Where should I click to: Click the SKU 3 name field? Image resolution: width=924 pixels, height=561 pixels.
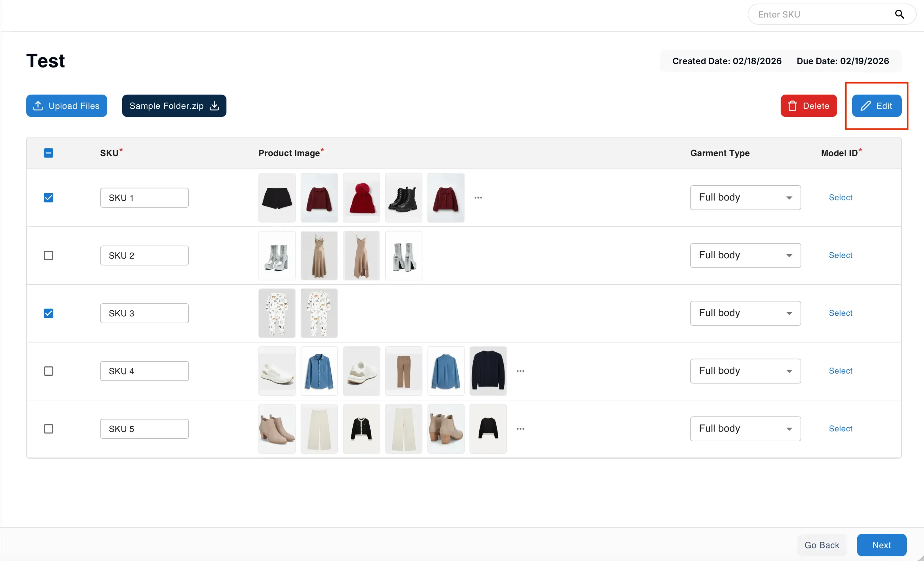(x=144, y=313)
